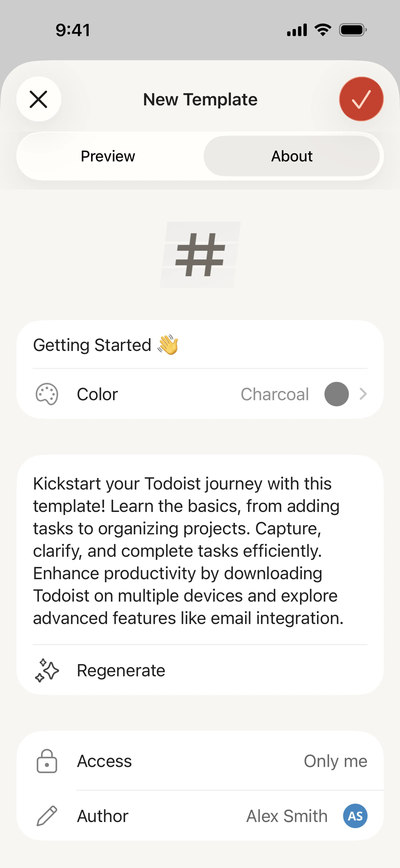Regenerate the template description
The image size is (400, 868).
point(121,670)
